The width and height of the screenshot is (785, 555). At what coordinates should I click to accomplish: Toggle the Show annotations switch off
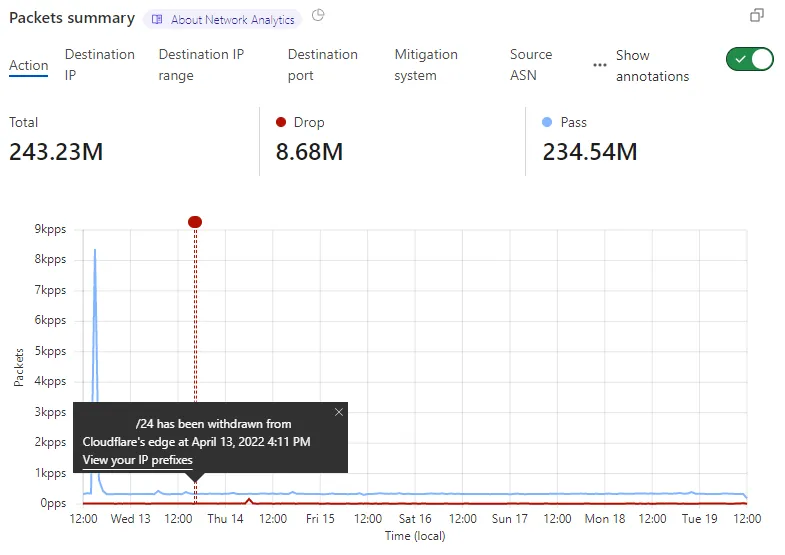click(749, 59)
